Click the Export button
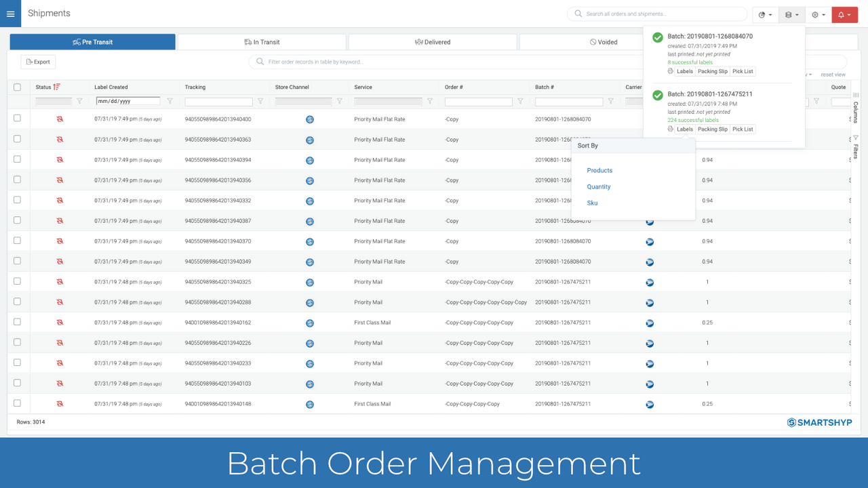Viewport: 868px width, 488px height. tap(37, 61)
